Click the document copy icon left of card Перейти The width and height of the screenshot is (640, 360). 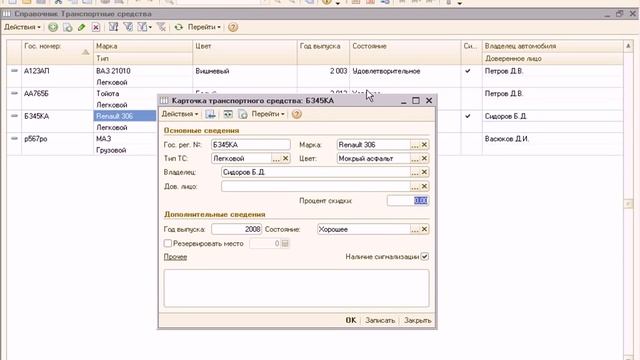coord(243,114)
